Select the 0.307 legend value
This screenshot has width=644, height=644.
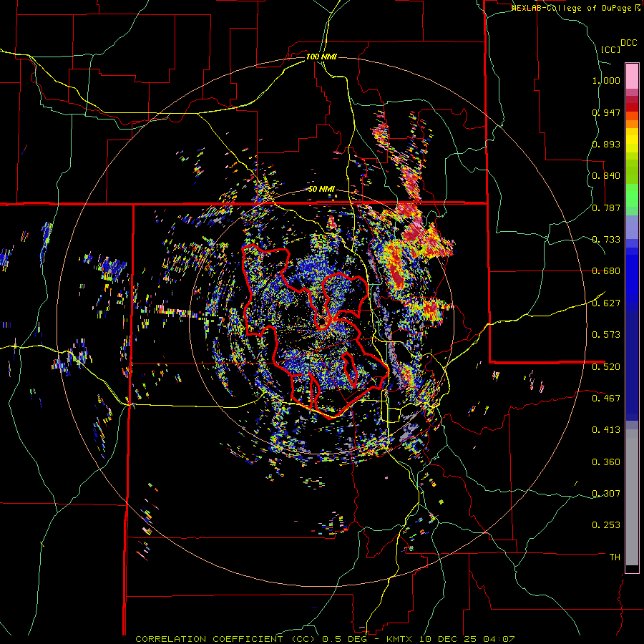tap(606, 494)
